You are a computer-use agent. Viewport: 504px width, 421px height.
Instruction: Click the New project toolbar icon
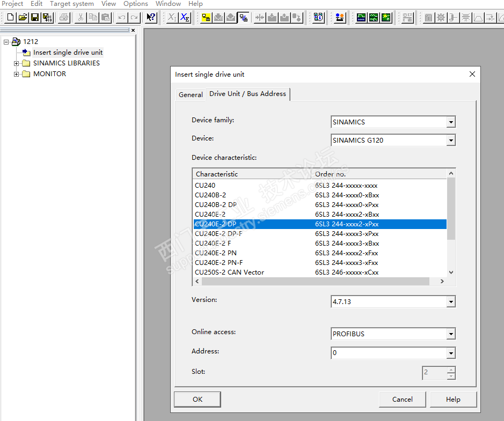[x=10, y=17]
